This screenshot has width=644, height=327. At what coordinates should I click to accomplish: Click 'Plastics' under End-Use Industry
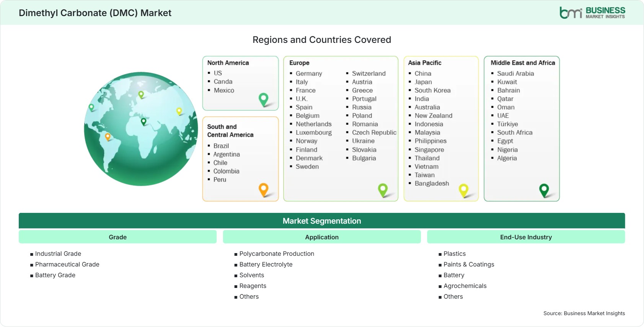coord(455,253)
